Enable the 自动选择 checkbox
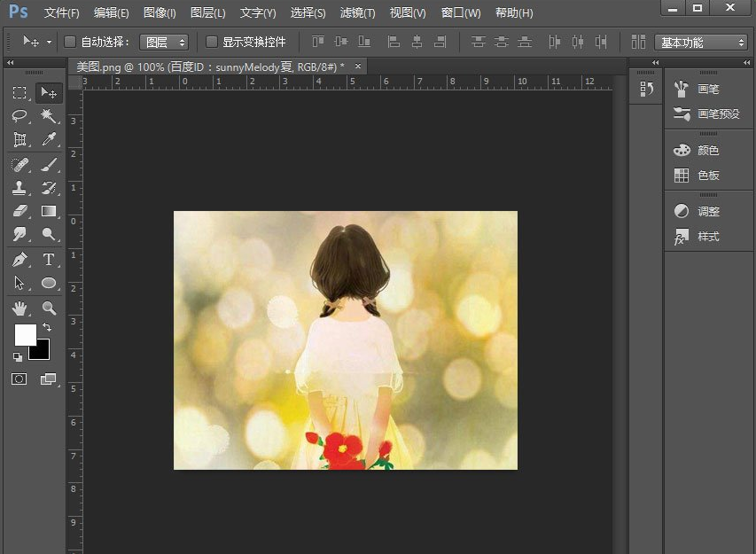 coord(70,42)
